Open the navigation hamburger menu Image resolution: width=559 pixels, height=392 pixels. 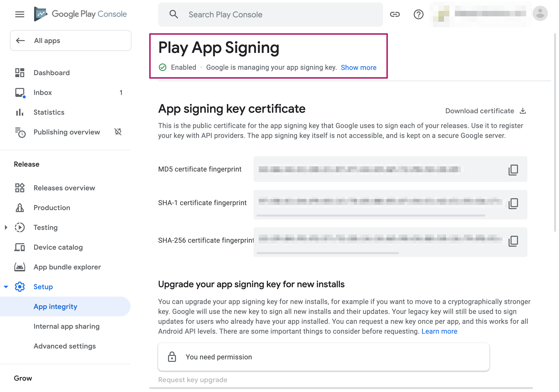[x=20, y=14]
